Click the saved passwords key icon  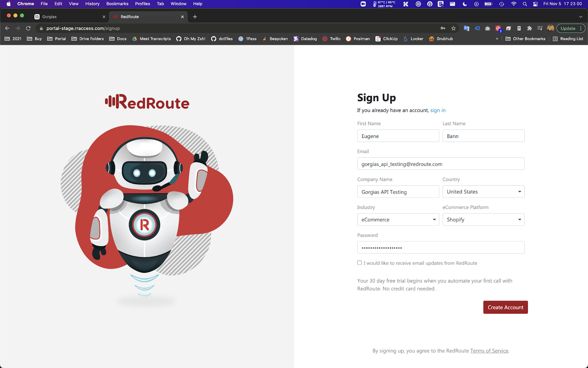coord(443,28)
